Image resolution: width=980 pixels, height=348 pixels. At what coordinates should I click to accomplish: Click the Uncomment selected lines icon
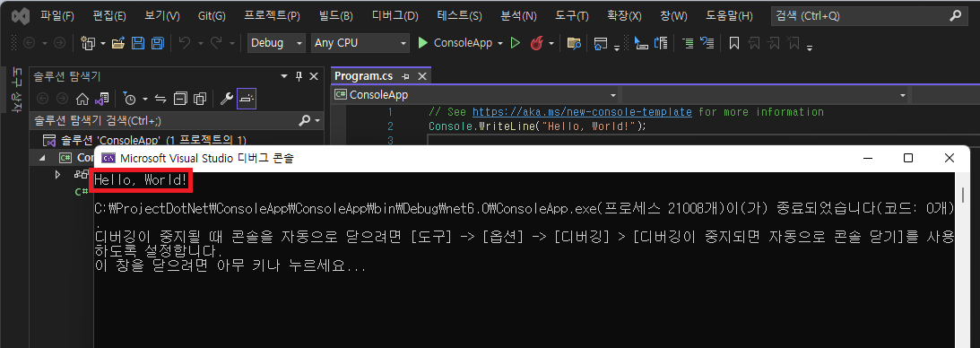(x=707, y=43)
